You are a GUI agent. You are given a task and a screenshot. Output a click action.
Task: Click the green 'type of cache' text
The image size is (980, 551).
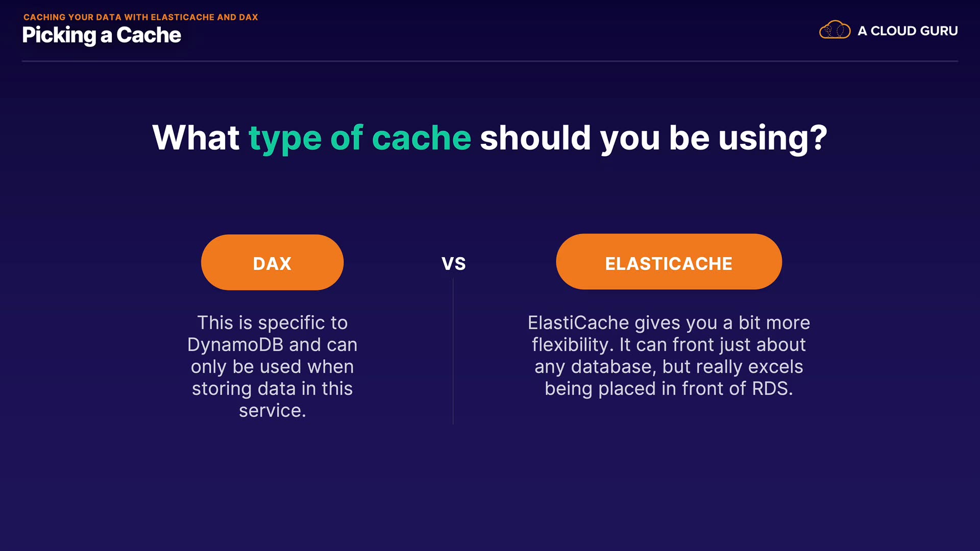[x=359, y=138]
